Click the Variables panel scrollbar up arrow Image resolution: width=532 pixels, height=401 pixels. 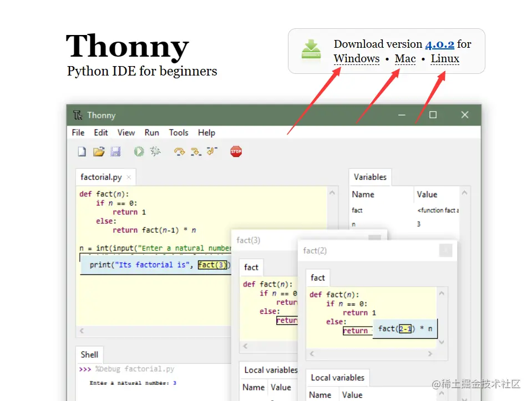click(x=464, y=193)
